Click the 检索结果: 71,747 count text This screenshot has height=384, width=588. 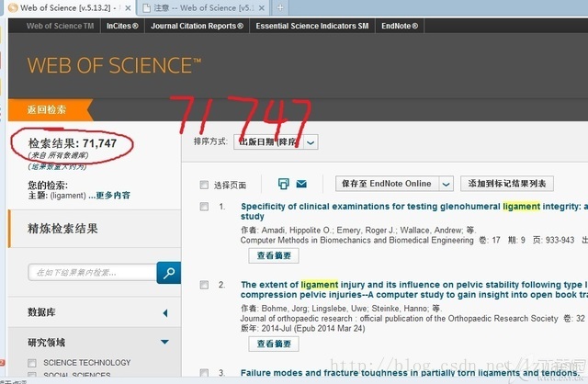[73, 143]
